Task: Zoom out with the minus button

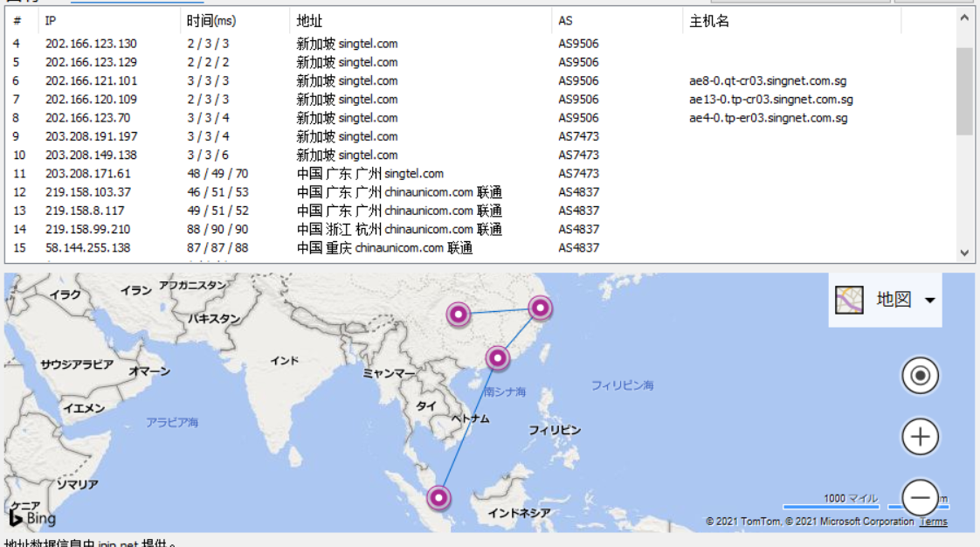Action: coord(920,498)
